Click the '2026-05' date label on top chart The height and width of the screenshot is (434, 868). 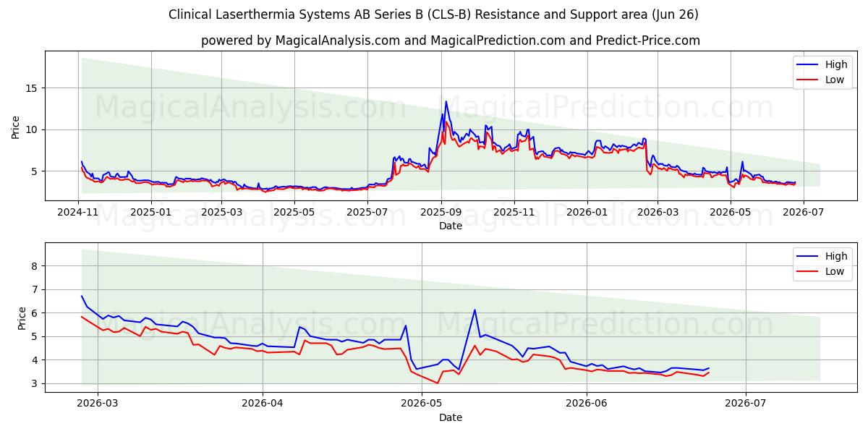(731, 212)
